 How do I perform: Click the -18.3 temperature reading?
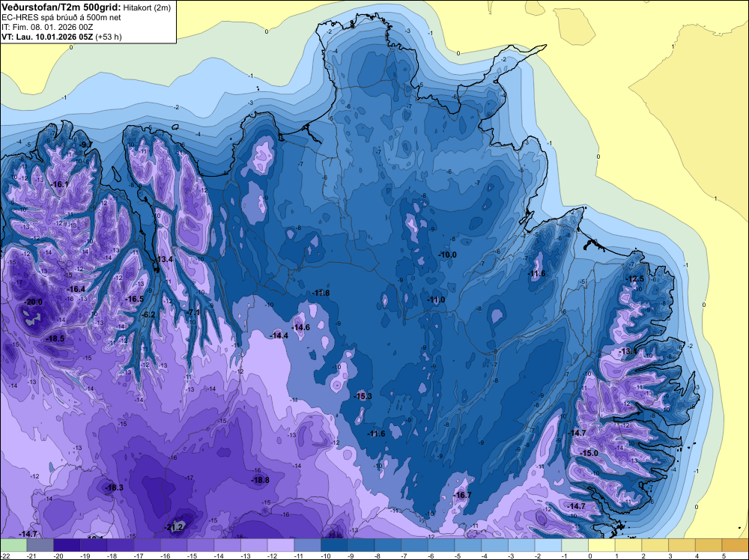114,487
